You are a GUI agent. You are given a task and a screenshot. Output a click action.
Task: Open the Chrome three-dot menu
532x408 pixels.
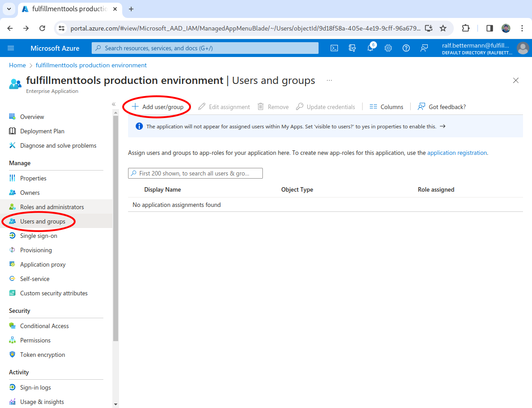coord(522,28)
